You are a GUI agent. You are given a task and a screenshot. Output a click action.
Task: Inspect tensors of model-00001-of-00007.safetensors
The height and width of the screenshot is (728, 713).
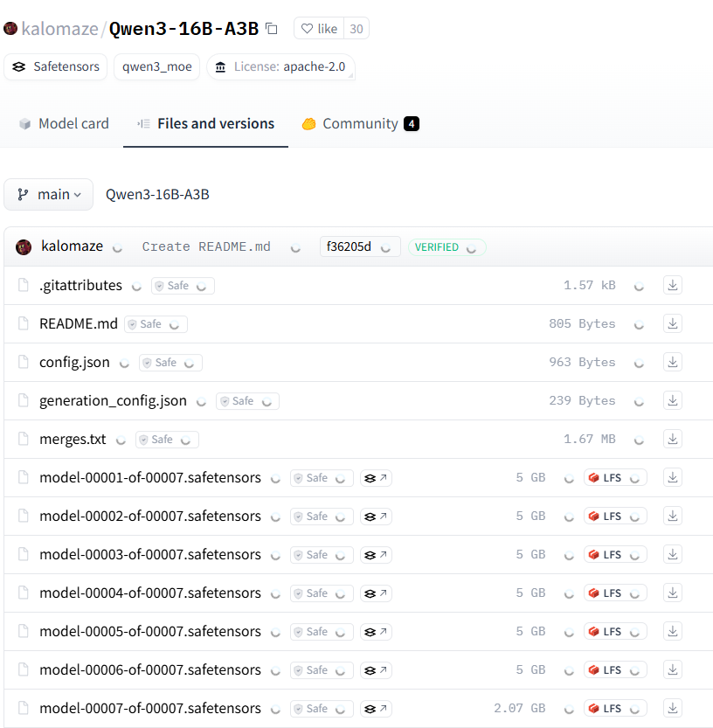click(x=376, y=478)
